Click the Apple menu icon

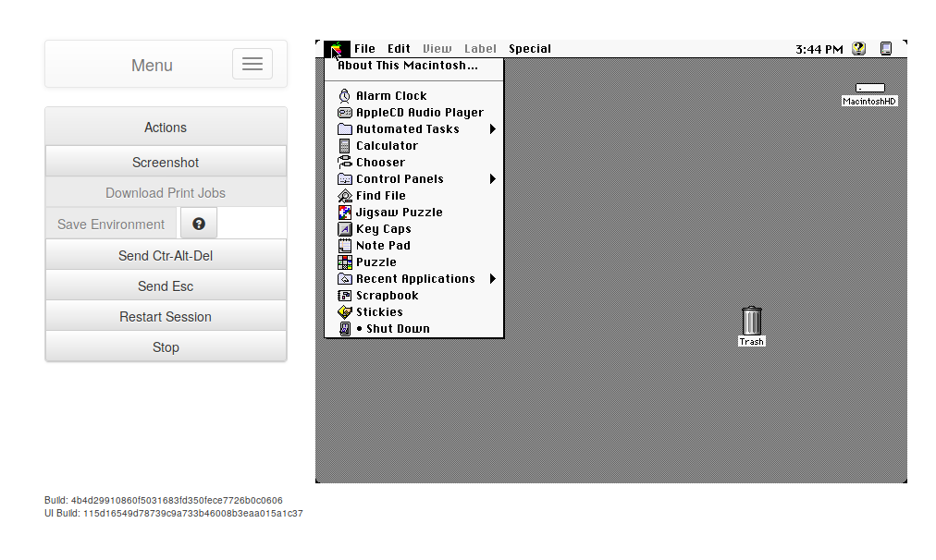pyautogui.click(x=338, y=49)
